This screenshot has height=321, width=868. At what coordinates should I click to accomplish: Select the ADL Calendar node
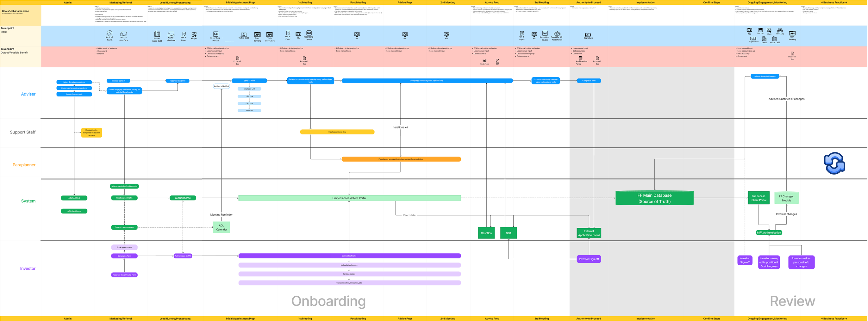(222, 227)
